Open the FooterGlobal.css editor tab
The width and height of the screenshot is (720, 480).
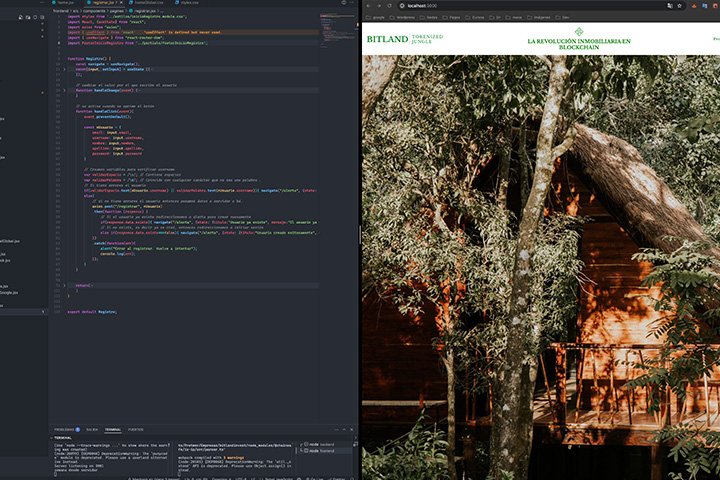coord(146,3)
